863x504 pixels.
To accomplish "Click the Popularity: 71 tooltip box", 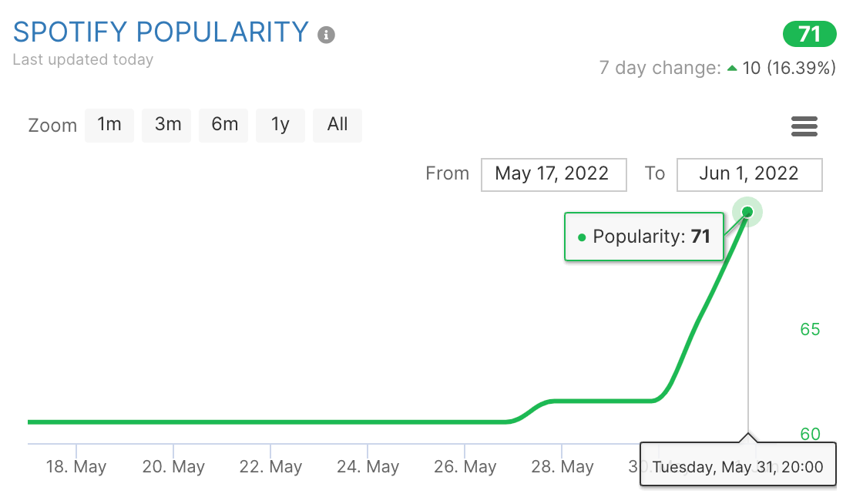I will click(x=644, y=237).
